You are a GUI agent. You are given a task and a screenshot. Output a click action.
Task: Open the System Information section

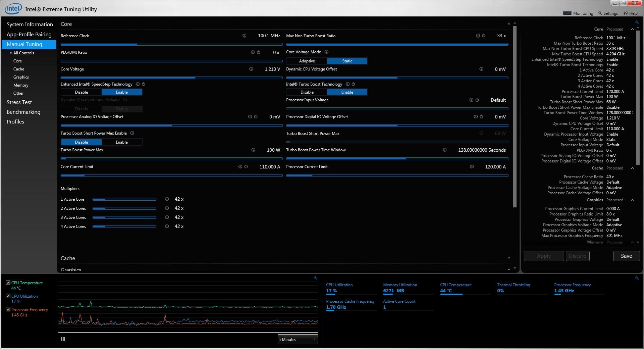pyautogui.click(x=30, y=24)
